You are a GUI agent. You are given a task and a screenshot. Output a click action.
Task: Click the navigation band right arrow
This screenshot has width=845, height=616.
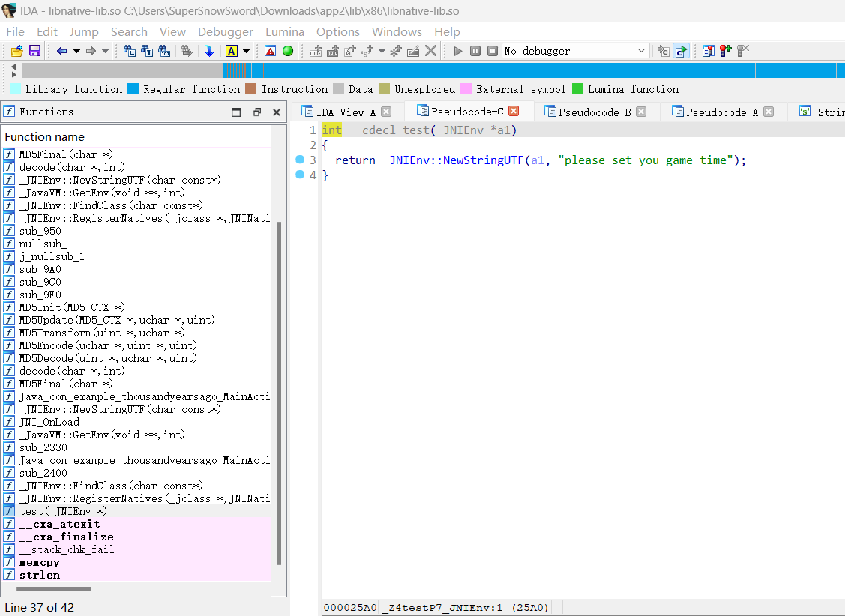point(14,74)
